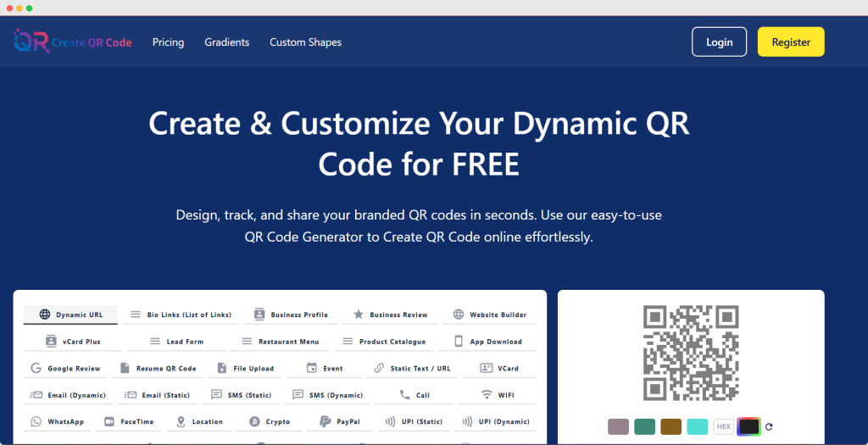The image size is (868, 445).
Task: Click the Event calendar icon
Action: 312,368
